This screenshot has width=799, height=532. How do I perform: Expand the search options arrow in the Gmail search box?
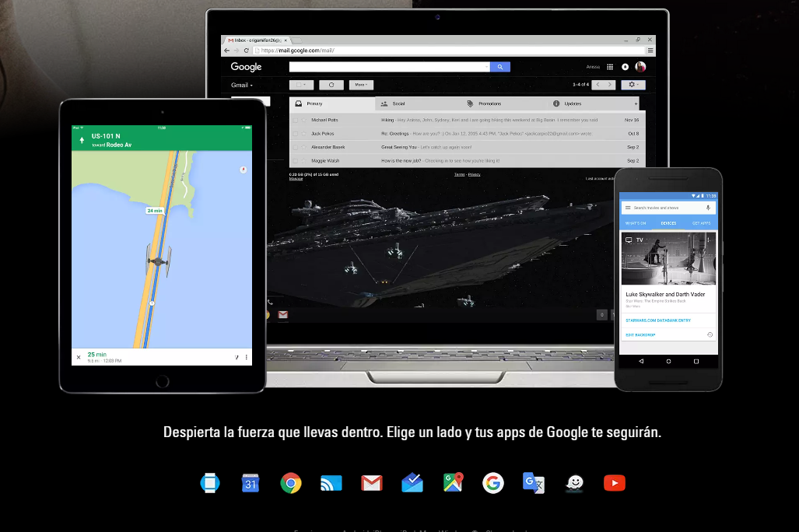coord(487,67)
